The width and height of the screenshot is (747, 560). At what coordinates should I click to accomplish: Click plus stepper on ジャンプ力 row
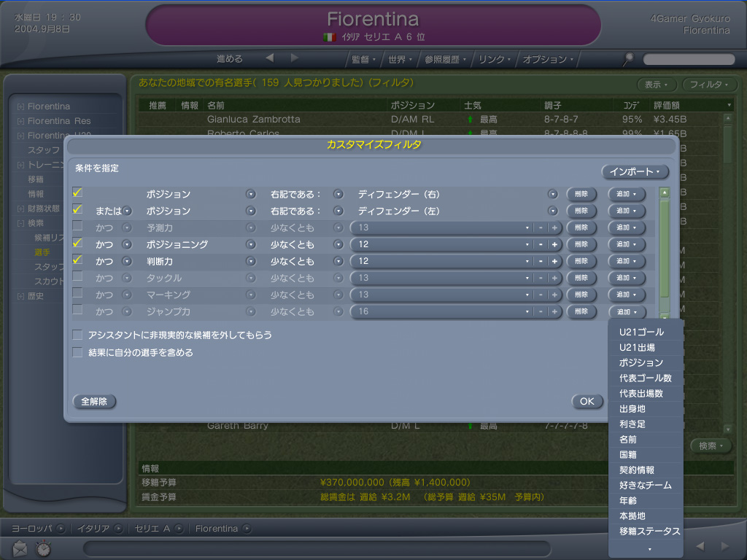point(554,311)
